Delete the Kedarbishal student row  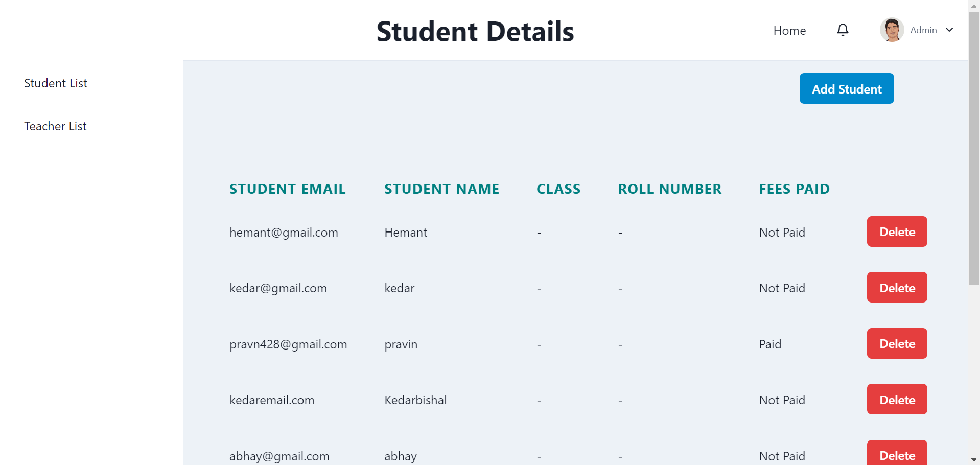pyautogui.click(x=897, y=399)
